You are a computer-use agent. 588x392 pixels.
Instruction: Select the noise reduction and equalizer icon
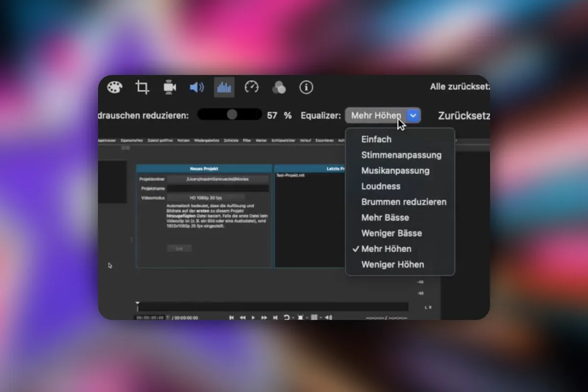click(224, 87)
